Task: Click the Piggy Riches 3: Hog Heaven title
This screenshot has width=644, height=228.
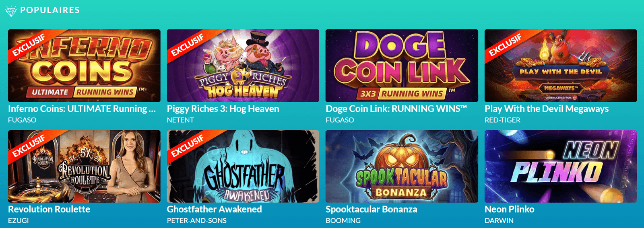Action: point(223,109)
